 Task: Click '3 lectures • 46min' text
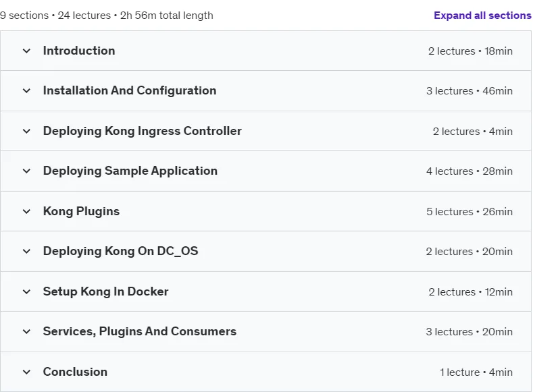469,91
